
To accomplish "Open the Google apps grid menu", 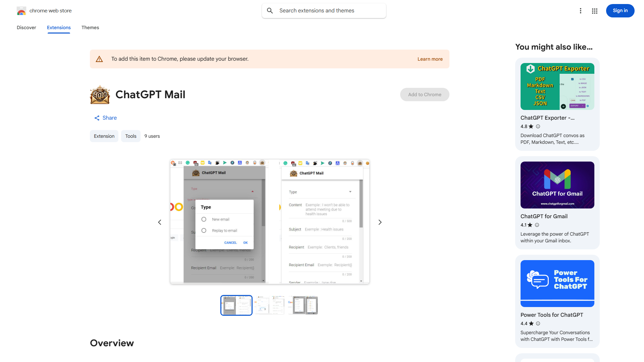I will click(x=594, y=11).
